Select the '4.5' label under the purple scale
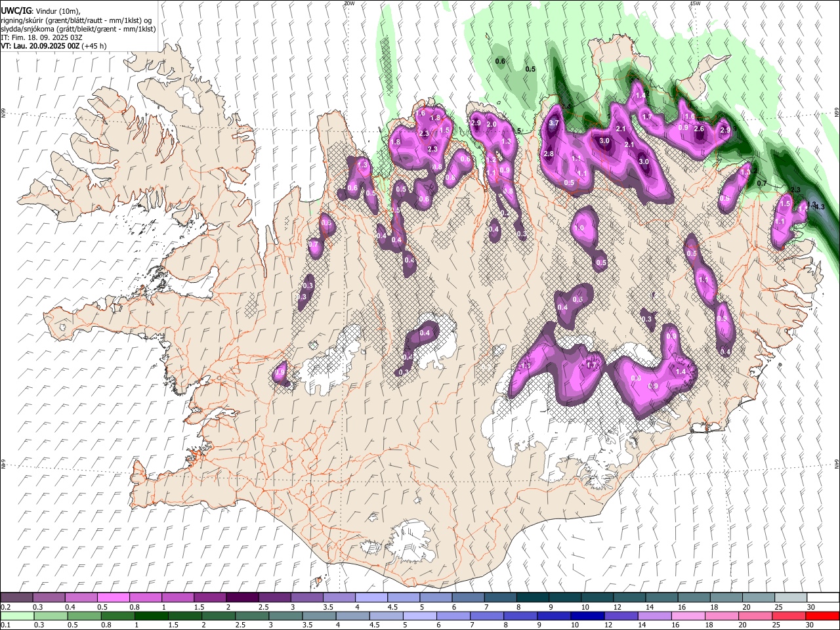 pyautogui.click(x=392, y=607)
